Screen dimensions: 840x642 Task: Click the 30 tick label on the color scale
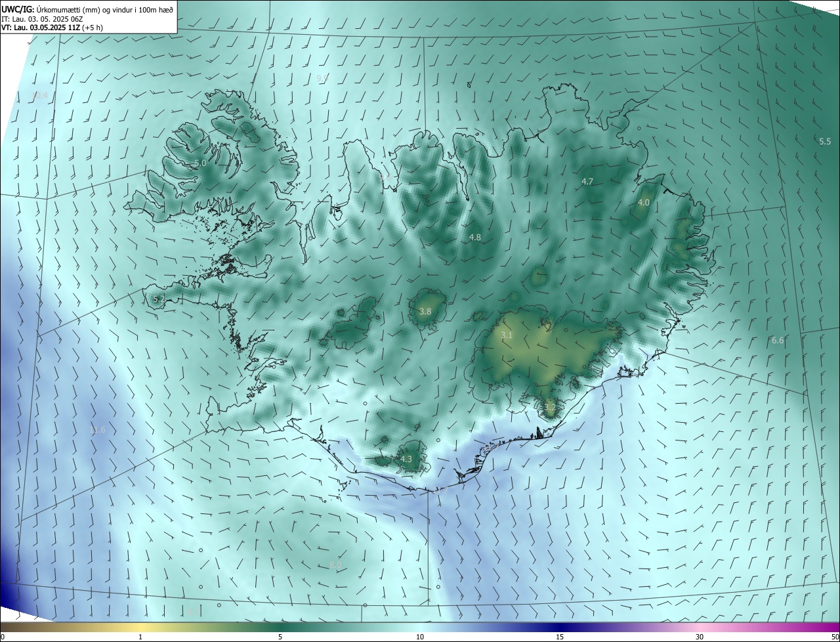(x=700, y=637)
